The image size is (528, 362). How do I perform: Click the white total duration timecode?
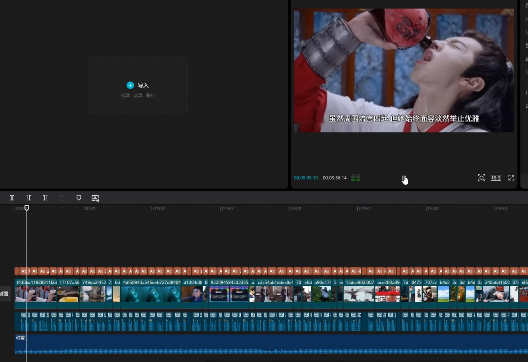[334, 178]
